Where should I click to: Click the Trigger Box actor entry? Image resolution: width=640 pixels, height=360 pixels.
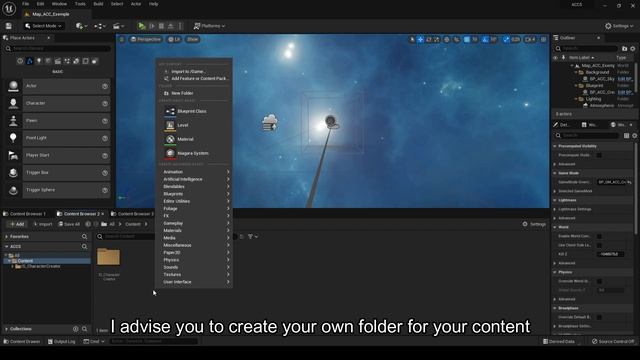(x=58, y=173)
